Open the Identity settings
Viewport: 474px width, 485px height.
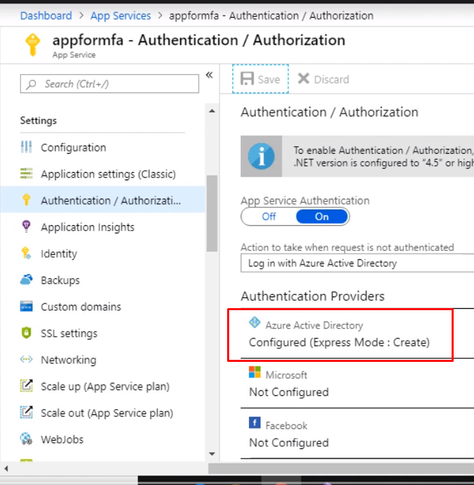point(102,253)
